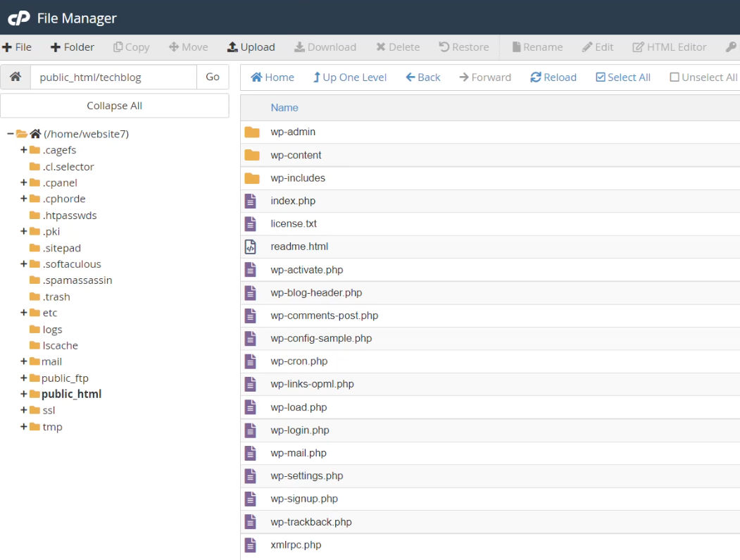Click the wp-includes folder icon
The width and height of the screenshot is (740, 560).
tap(252, 178)
